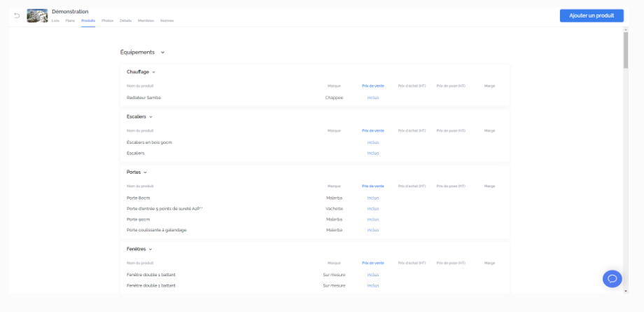This screenshot has height=312, width=644.
Task: Select the Produits tab
Action: point(88,20)
